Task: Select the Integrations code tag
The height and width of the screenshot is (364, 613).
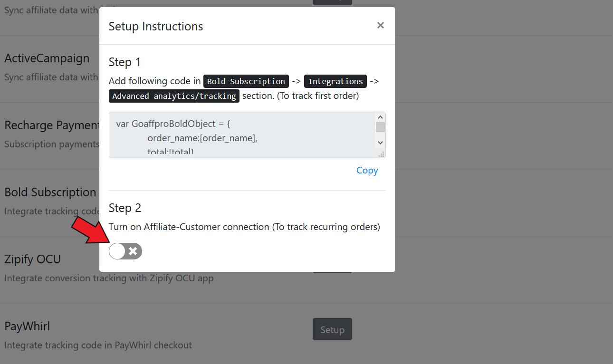Action: (335, 81)
